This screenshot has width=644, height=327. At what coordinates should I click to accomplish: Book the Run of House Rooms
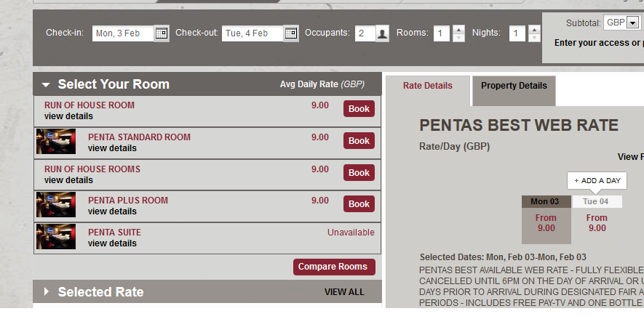click(359, 173)
